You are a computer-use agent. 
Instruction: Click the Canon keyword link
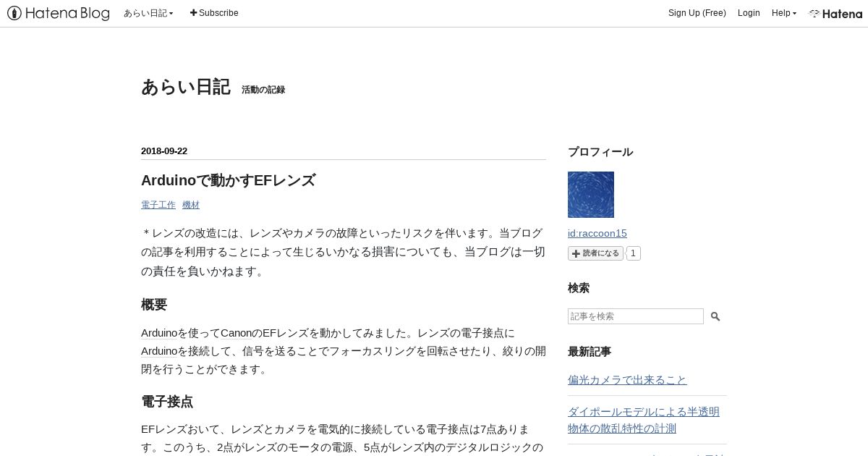tap(237, 333)
